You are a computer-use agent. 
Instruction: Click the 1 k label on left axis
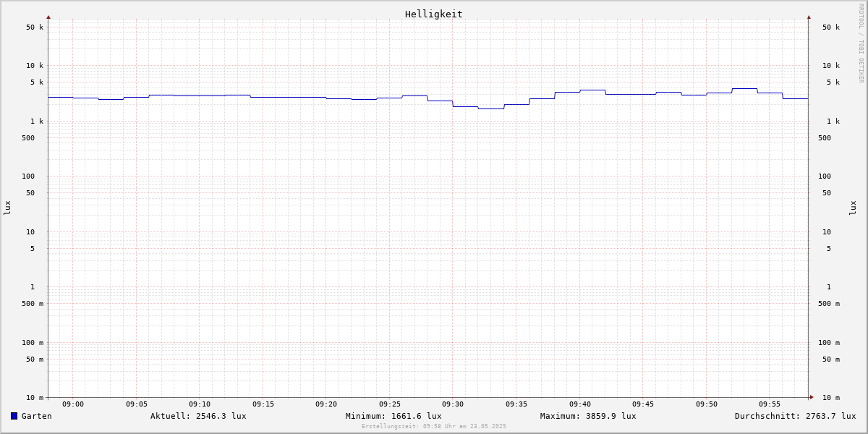click(37, 122)
